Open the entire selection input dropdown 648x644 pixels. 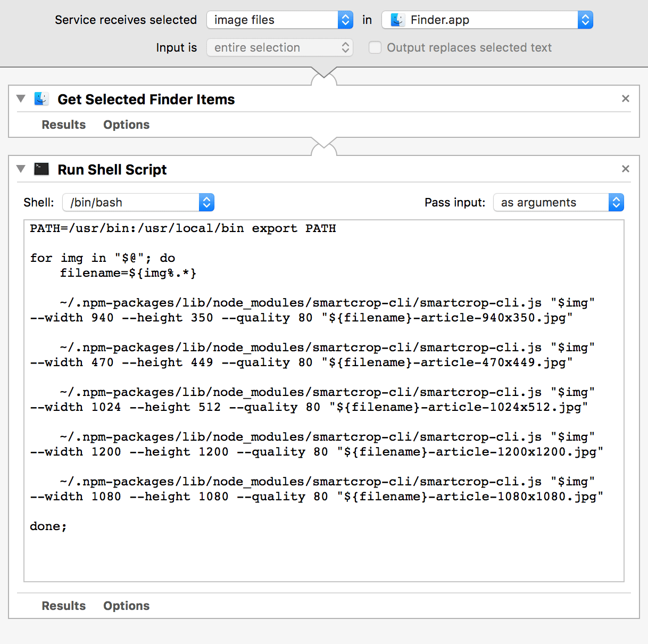click(x=280, y=47)
